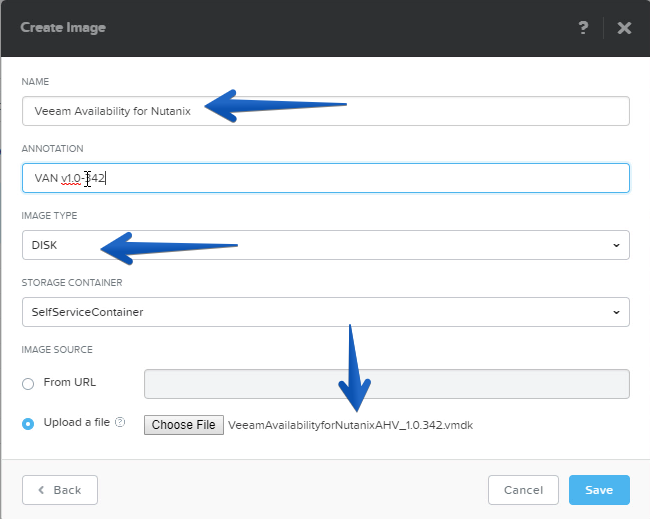Save the new image
650x519 pixels.
point(599,490)
